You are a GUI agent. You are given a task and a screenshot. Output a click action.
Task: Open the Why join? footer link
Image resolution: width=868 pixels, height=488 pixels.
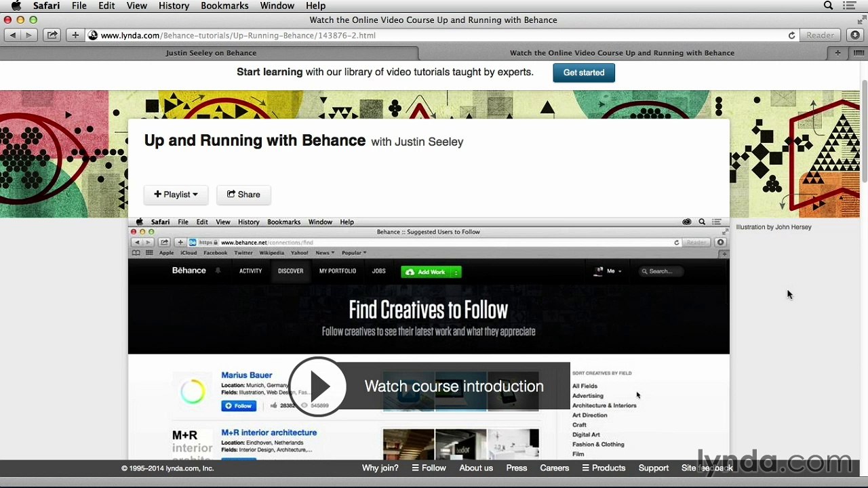click(x=380, y=468)
